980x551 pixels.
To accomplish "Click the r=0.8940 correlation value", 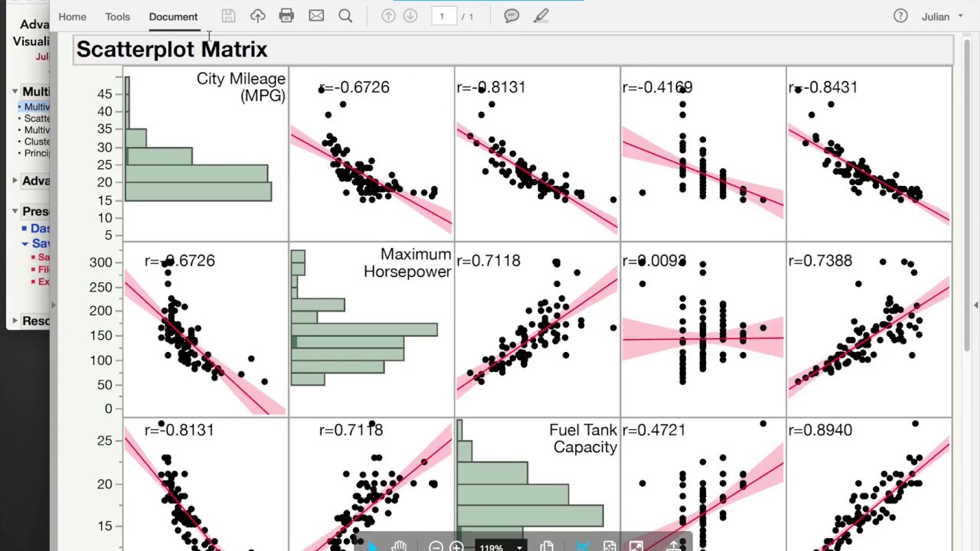I will 820,430.
